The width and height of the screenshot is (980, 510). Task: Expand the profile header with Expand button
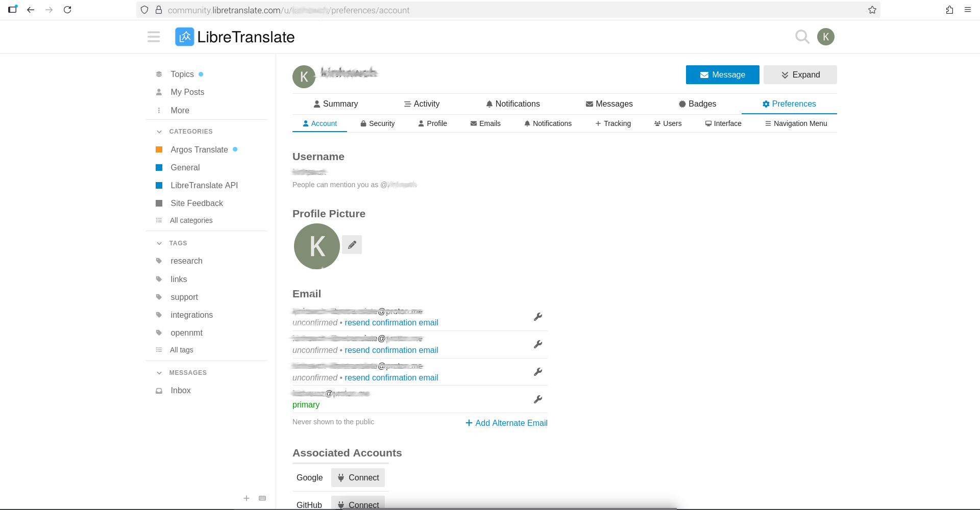pyautogui.click(x=800, y=75)
